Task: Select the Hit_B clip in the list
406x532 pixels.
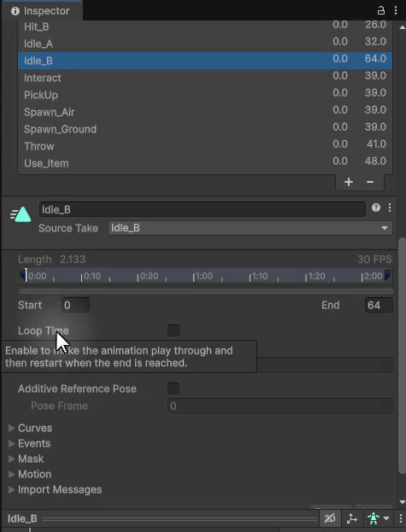Action: (205, 26)
